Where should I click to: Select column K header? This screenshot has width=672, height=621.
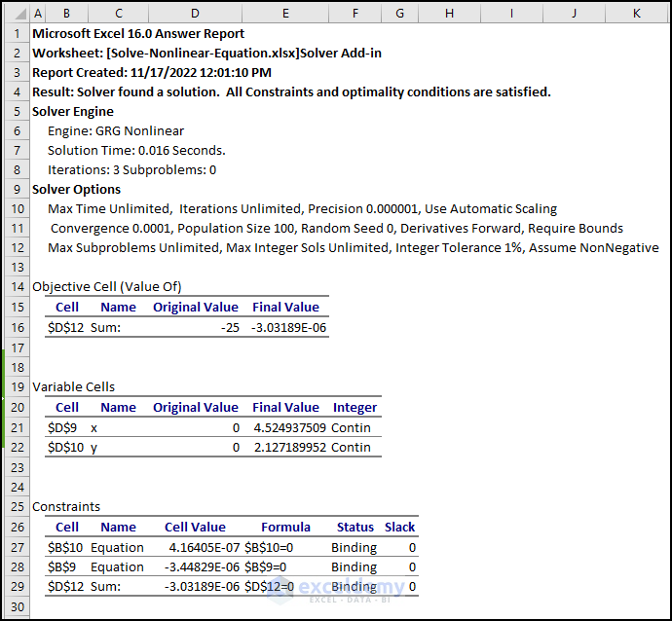pos(636,14)
